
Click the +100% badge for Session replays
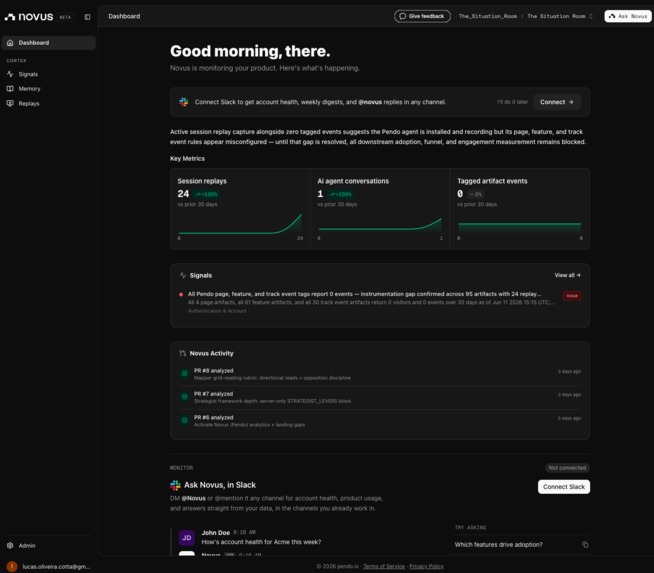207,194
